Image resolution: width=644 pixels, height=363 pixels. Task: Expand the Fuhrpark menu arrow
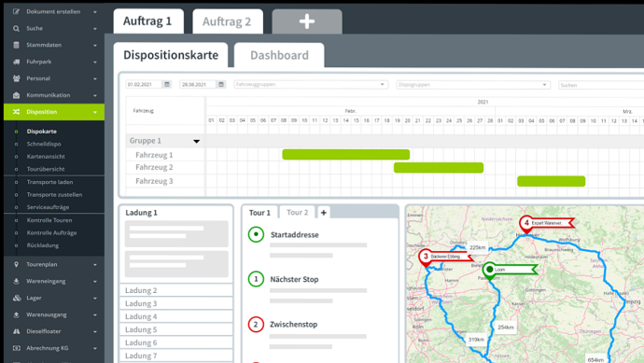(x=95, y=62)
